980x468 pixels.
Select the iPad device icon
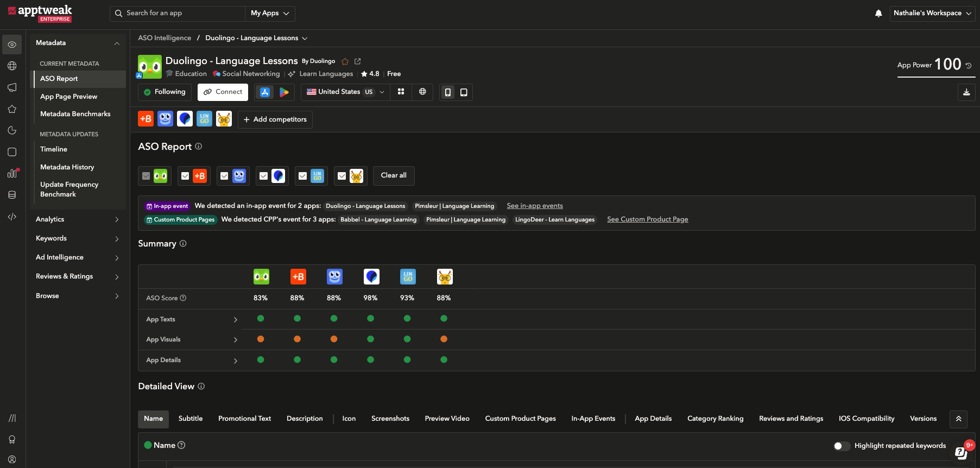click(464, 92)
